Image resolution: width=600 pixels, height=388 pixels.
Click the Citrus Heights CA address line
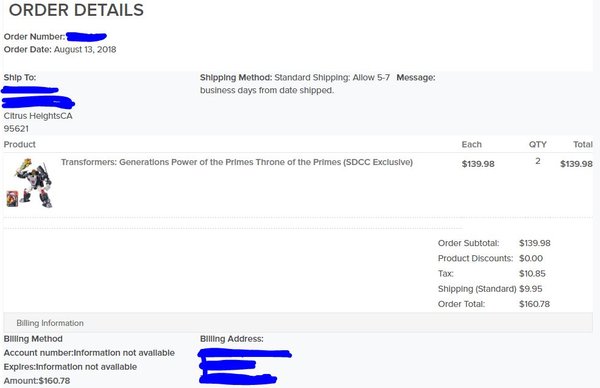click(38, 116)
